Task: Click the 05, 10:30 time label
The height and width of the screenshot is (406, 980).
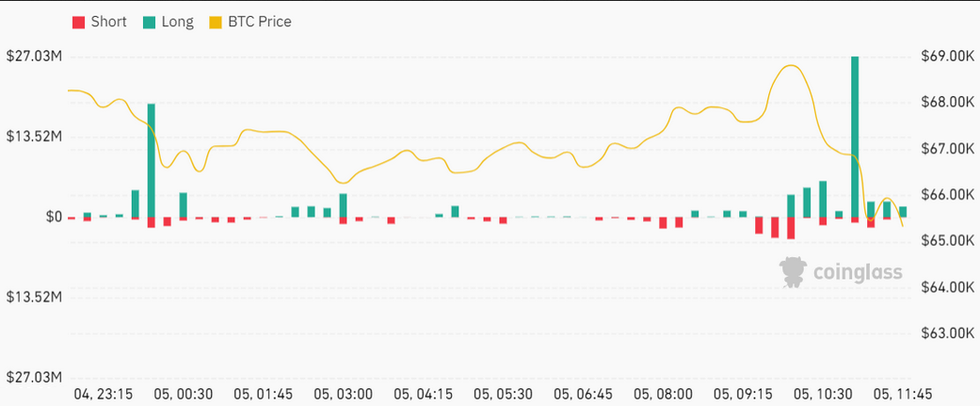Action: coord(823,394)
